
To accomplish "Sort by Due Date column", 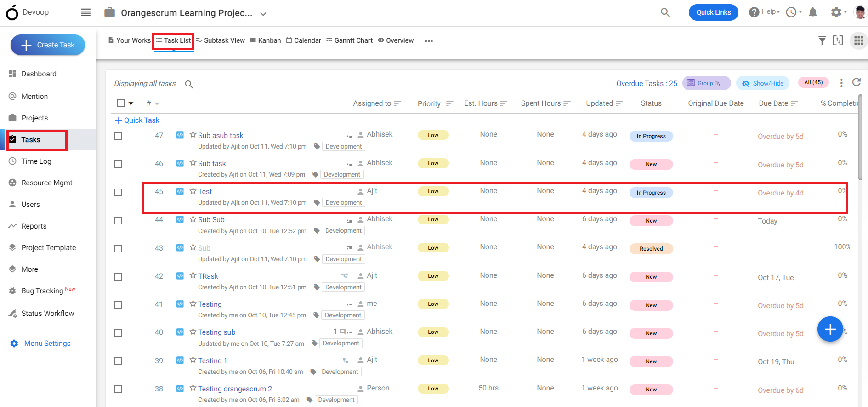I will coord(794,103).
